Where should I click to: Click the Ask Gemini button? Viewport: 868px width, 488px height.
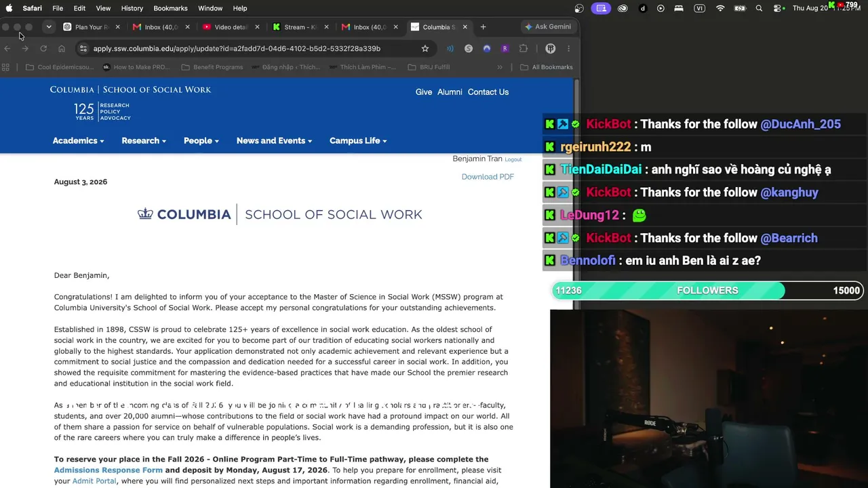pos(549,27)
